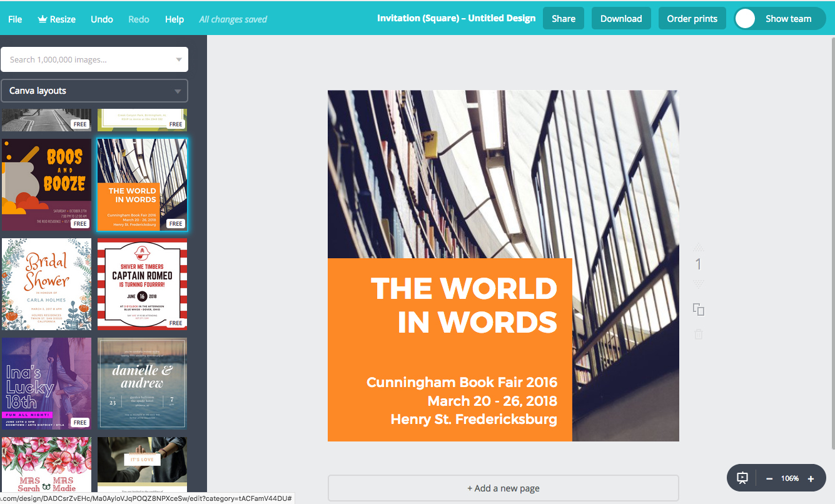Viewport: 835px width, 504px height.
Task: Click the Download button
Action: [621, 19]
